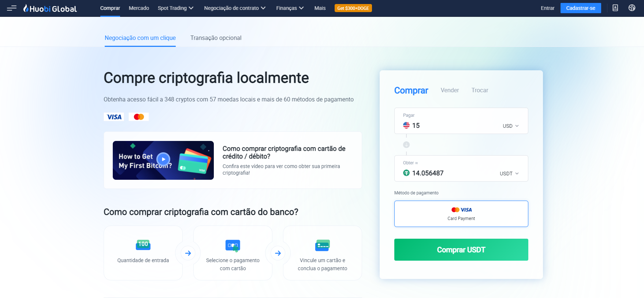Click the Tether USDT coin icon

coord(406,173)
